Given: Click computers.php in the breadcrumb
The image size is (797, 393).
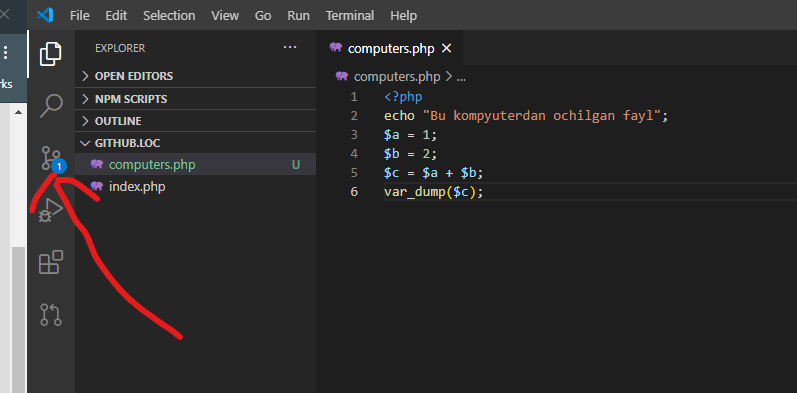Looking at the screenshot, I should point(396,77).
